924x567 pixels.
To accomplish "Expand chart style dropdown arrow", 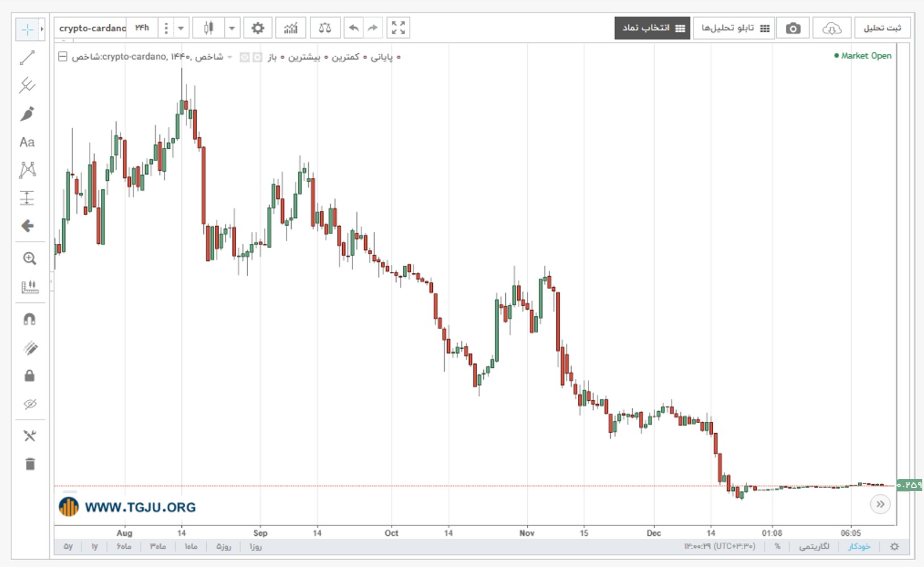I will click(x=232, y=28).
